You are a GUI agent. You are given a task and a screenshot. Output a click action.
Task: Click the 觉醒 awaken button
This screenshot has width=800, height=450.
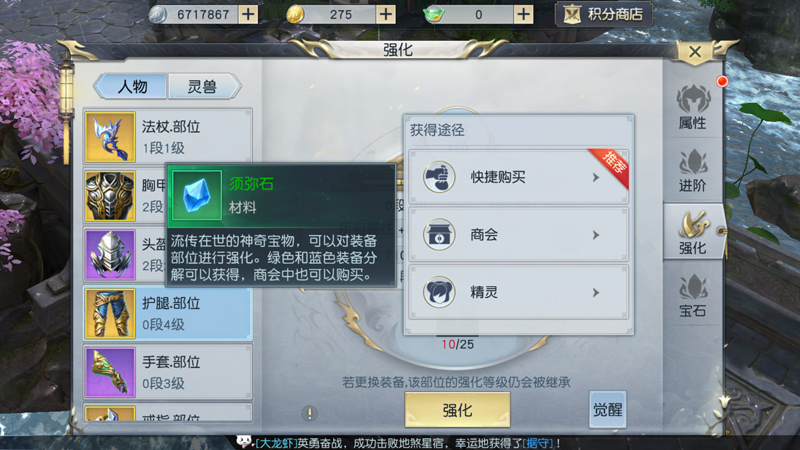[607, 409]
